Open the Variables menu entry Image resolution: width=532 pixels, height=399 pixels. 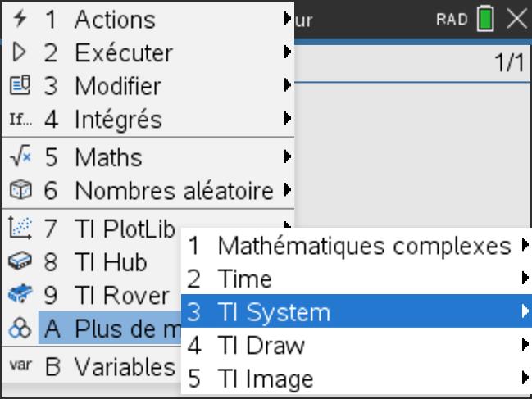(123, 366)
